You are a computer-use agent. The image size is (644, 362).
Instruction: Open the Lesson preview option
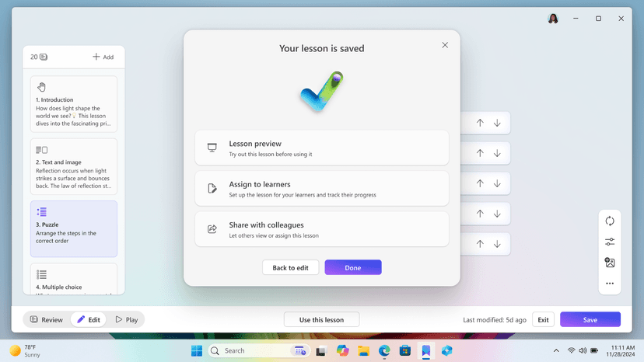tap(321, 148)
